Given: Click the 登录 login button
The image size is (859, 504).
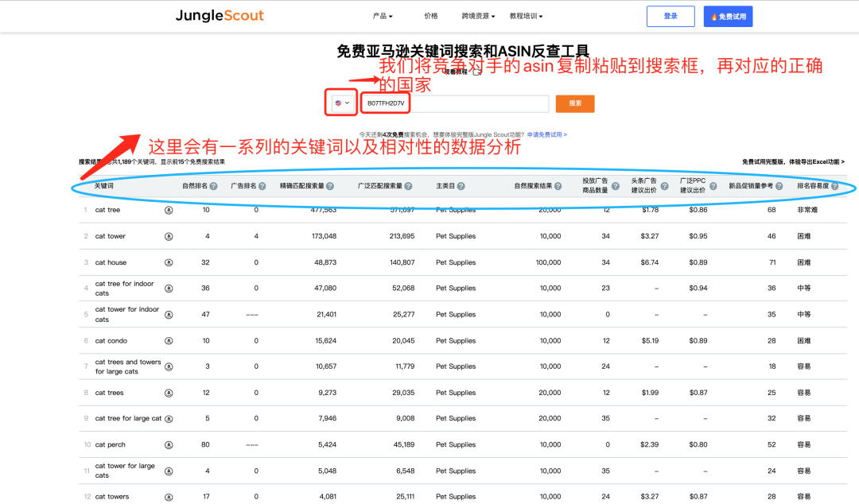Looking at the screenshot, I should 670,16.
